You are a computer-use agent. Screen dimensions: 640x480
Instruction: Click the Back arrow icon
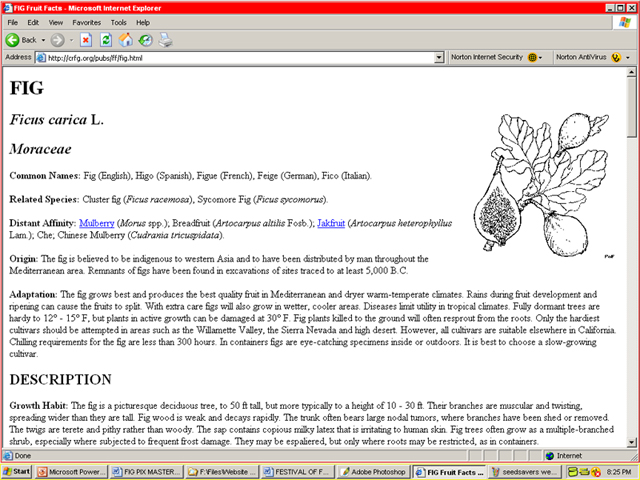[x=12, y=40]
